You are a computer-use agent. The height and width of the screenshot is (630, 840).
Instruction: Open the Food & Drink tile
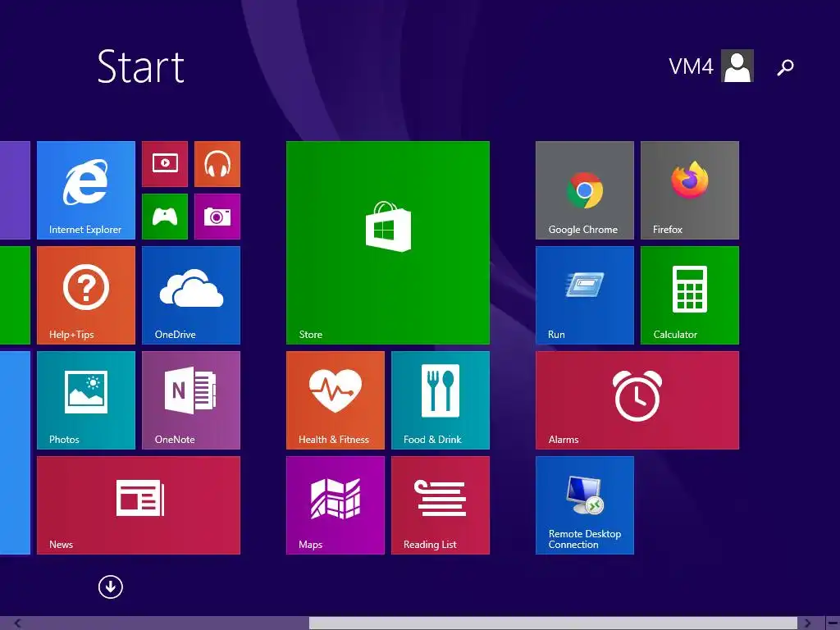[x=441, y=400]
